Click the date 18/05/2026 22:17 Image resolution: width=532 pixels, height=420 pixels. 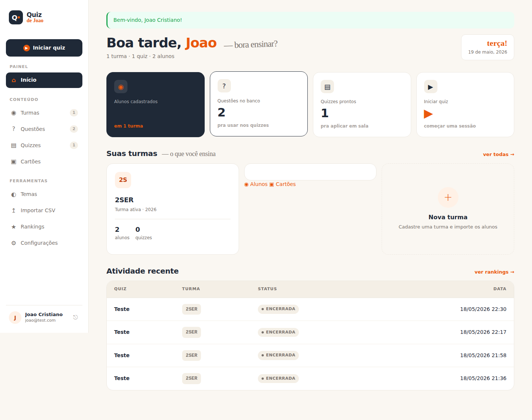[x=483, y=332]
